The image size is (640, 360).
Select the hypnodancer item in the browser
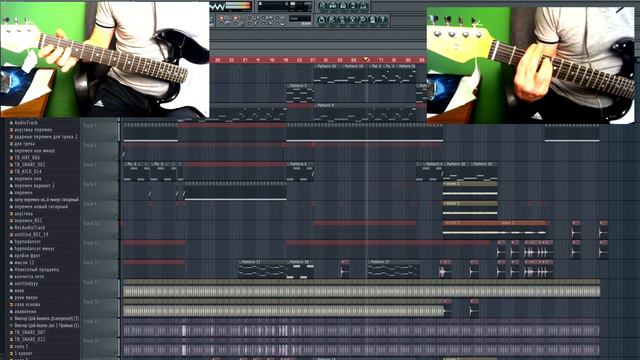point(27,241)
